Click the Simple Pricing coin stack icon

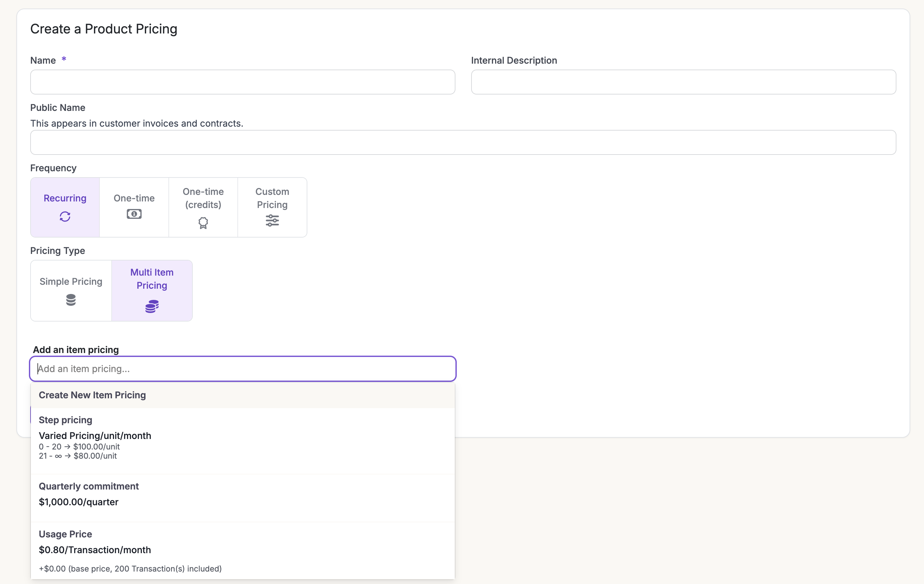71,300
